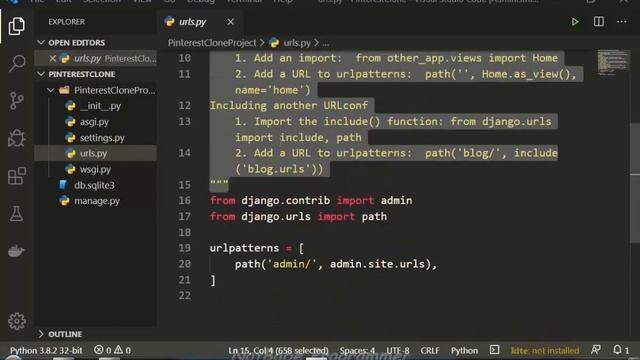The image size is (640, 360).
Task: Click 'admin.site.urls' on line 20
Action: tap(377, 264)
